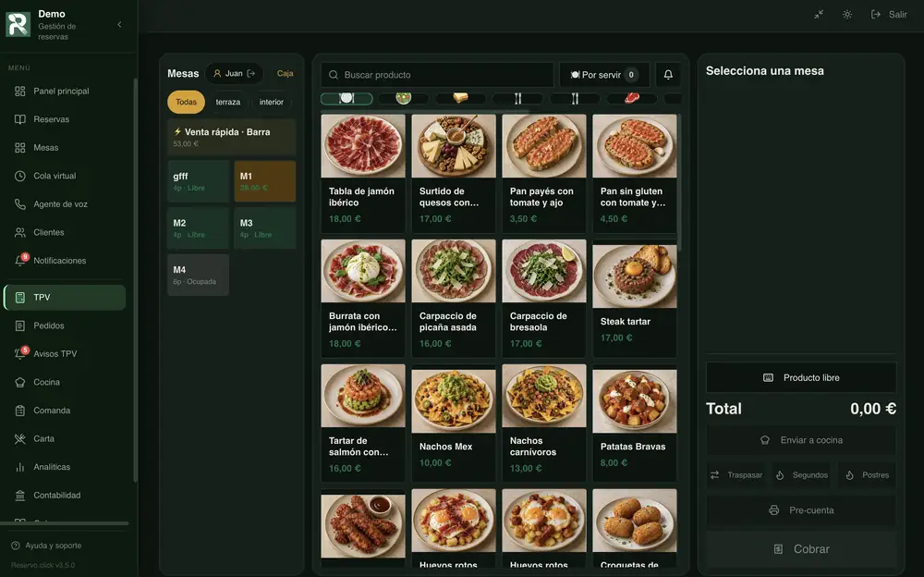Select table M1
The width and height of the screenshot is (924, 577).
click(265, 181)
